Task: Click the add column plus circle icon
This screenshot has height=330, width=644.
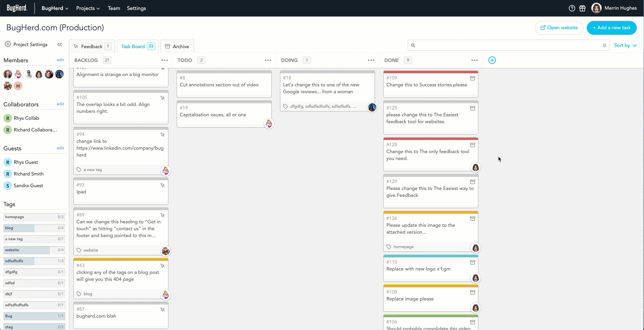Action: point(492,60)
